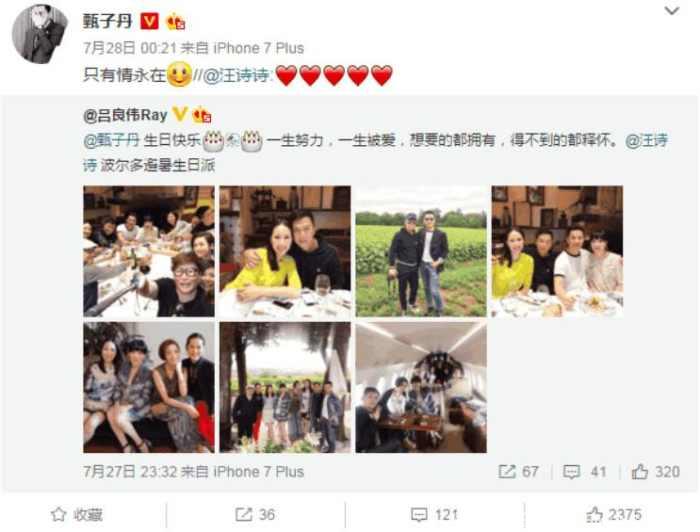The image size is (700, 532).
Task: View the private jet cabin photo
Action: pos(421,387)
